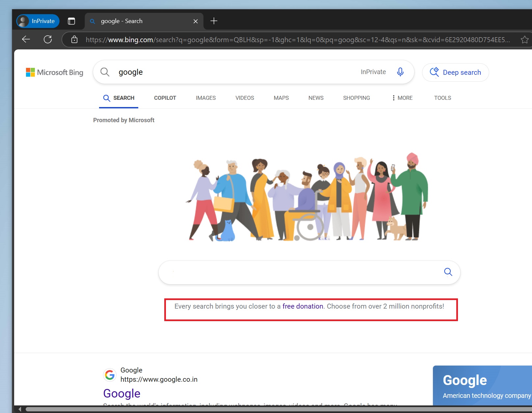The height and width of the screenshot is (413, 532).
Task: Click the Microsoft Bing logo
Action: (54, 72)
